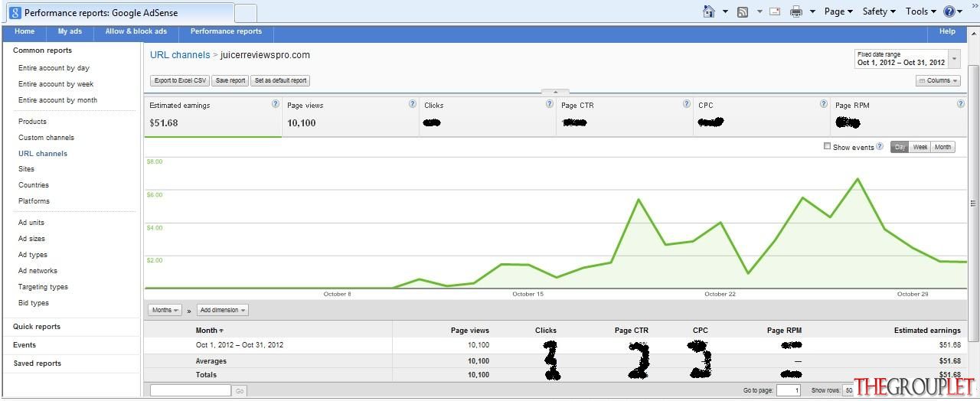The height and width of the screenshot is (401, 980).
Task: Open the Countries report
Action: pyautogui.click(x=34, y=185)
